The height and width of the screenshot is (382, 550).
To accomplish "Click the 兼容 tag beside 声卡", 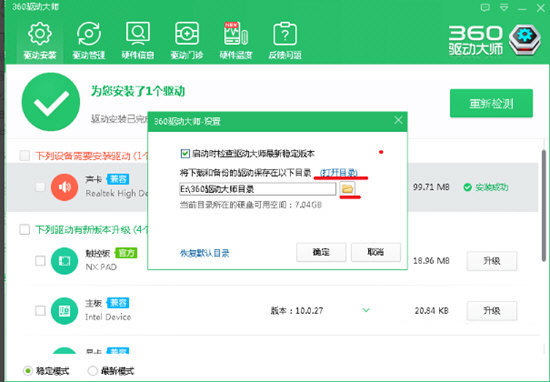I will pos(118,179).
